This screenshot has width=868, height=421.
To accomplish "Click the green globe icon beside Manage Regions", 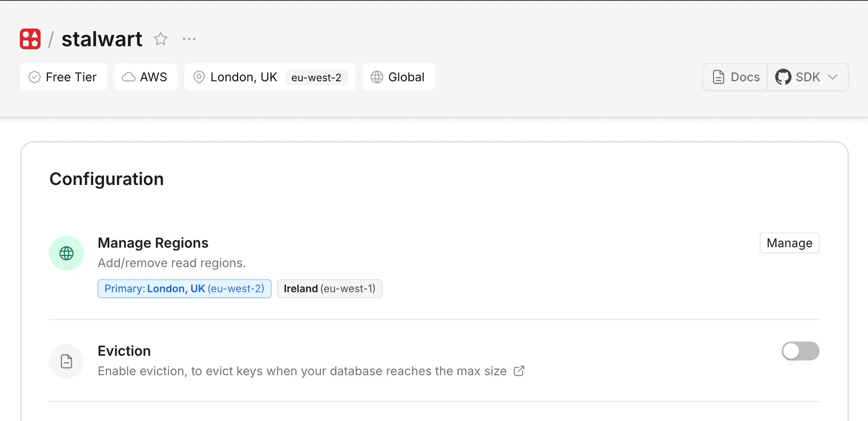I will point(66,253).
